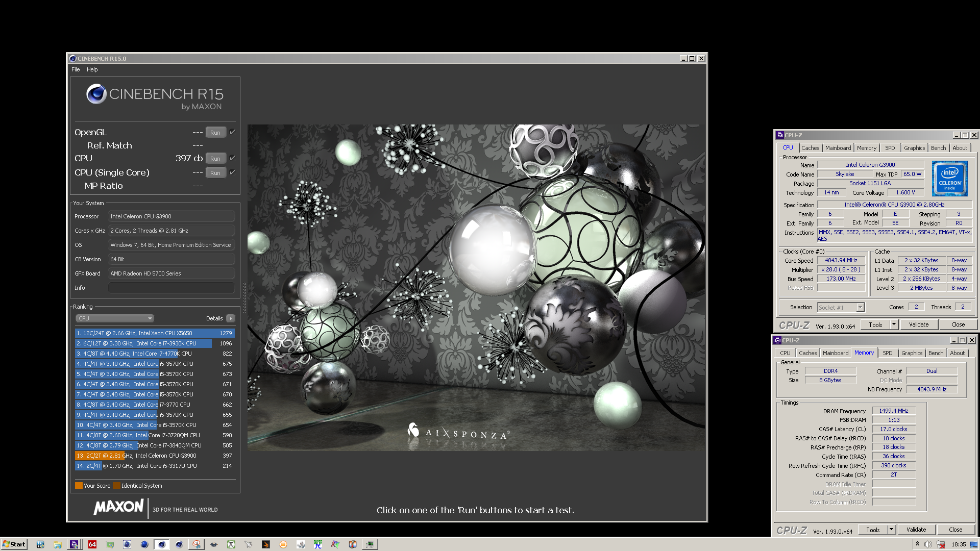This screenshot has width=980, height=551.
Task: Click the Intel Celeron logo in CPU-Z
Action: 949,179
